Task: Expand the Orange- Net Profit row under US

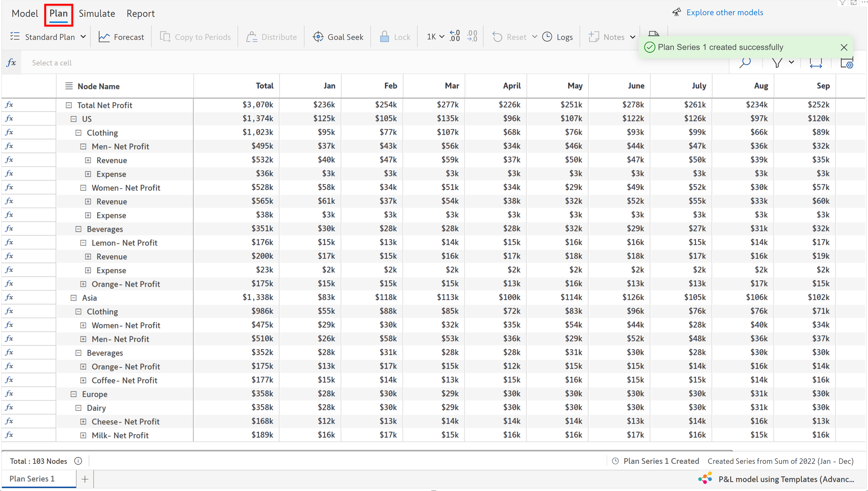Action: click(83, 284)
